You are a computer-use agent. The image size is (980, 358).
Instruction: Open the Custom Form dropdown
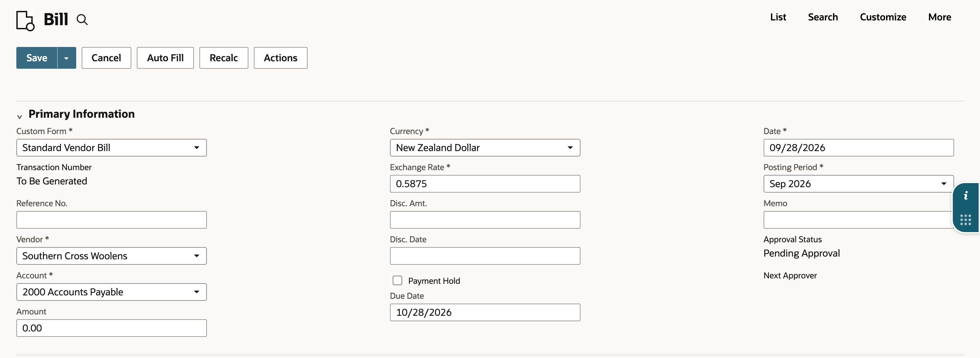pos(112,148)
